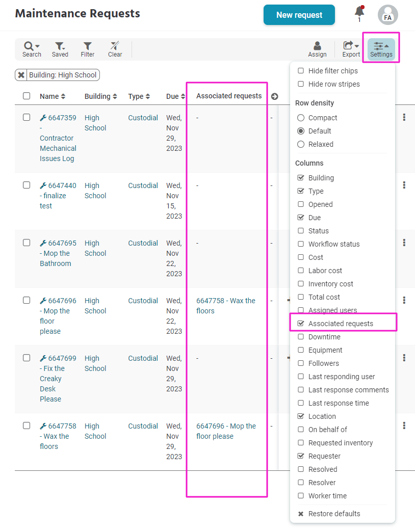Viewport: 415px width, 532px height.
Task: Open the Export dropdown
Action: tap(351, 49)
